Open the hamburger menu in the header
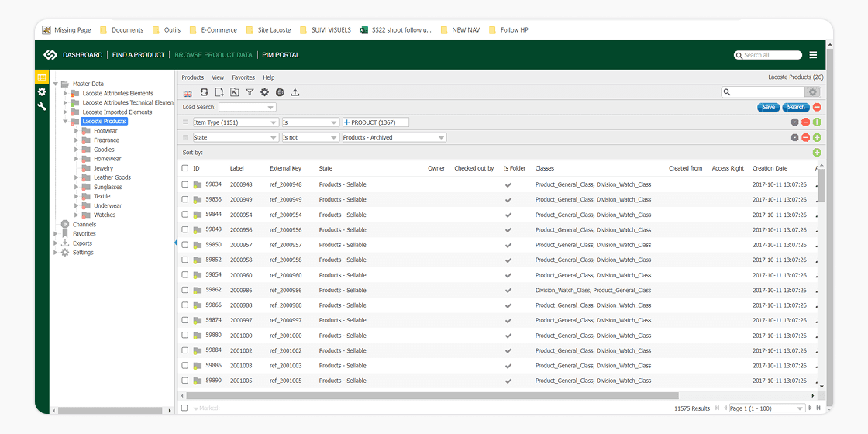The height and width of the screenshot is (434, 868). point(813,55)
